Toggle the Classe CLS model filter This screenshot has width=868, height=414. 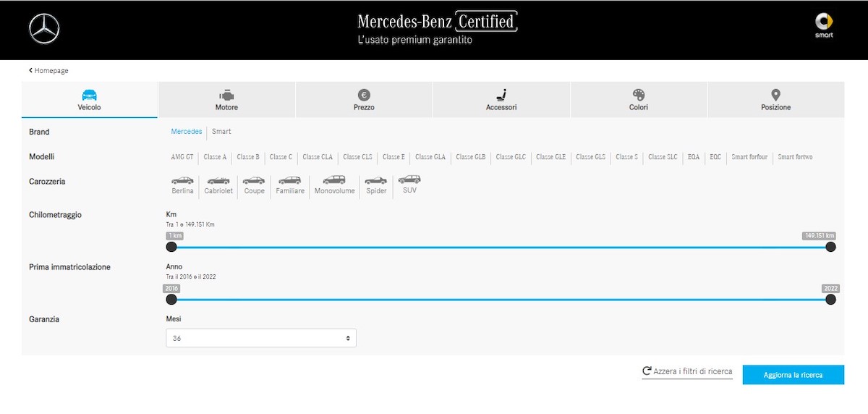[x=358, y=157]
